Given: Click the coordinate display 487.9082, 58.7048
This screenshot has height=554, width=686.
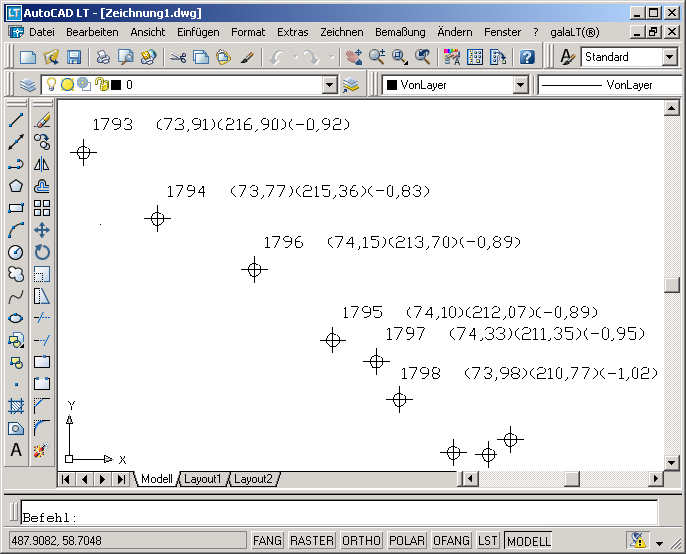Looking at the screenshot, I should point(128,541).
